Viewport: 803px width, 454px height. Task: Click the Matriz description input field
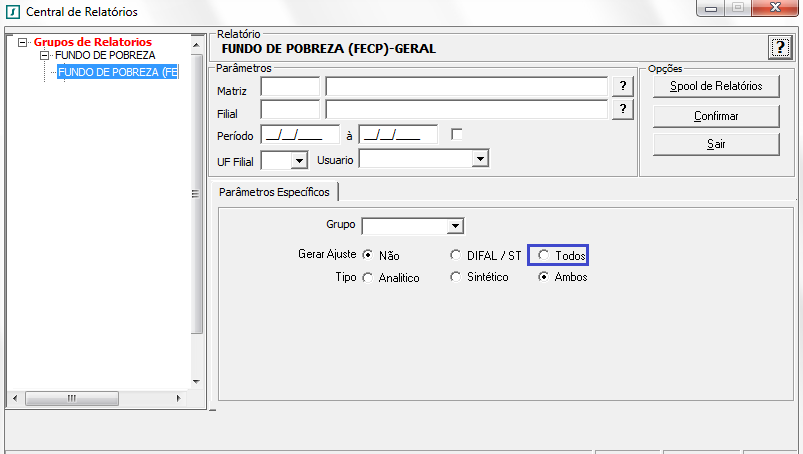click(x=467, y=87)
